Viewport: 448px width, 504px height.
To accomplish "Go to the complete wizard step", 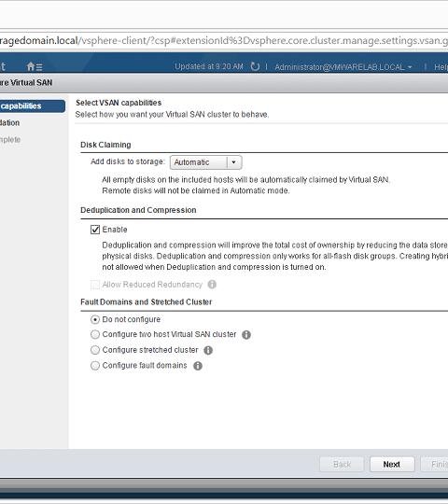I will tap(10, 139).
